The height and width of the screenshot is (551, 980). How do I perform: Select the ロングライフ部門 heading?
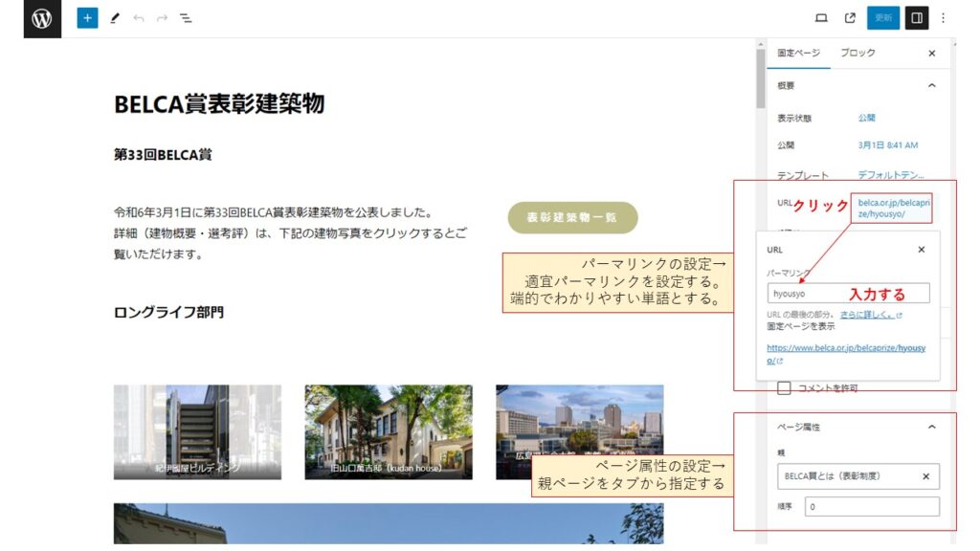click(168, 312)
